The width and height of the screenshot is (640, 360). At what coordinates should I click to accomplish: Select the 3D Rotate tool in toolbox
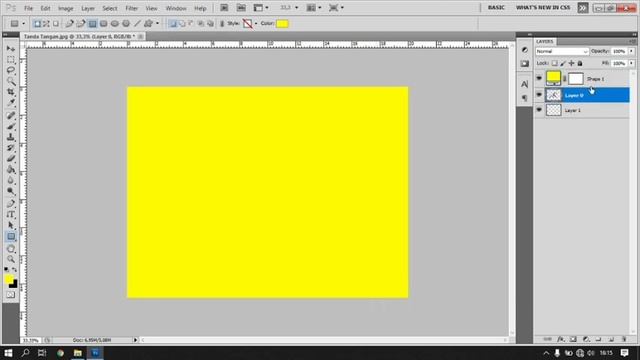11,249
